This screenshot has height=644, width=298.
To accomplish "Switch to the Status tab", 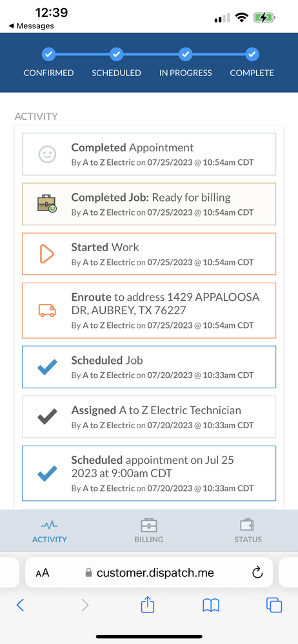I will 248,531.
